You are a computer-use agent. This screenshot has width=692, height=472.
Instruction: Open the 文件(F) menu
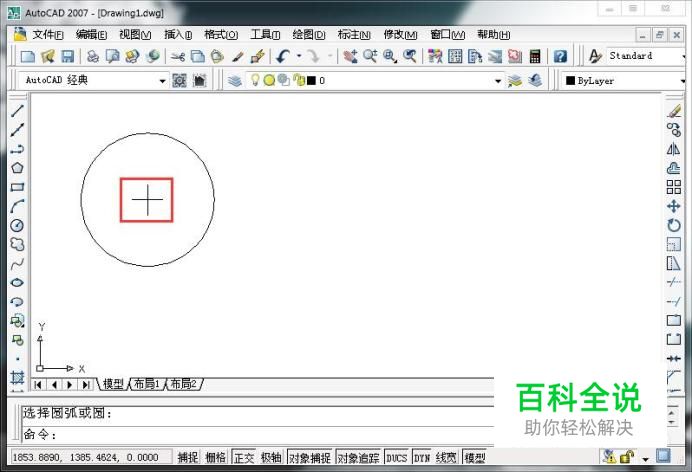coord(48,34)
